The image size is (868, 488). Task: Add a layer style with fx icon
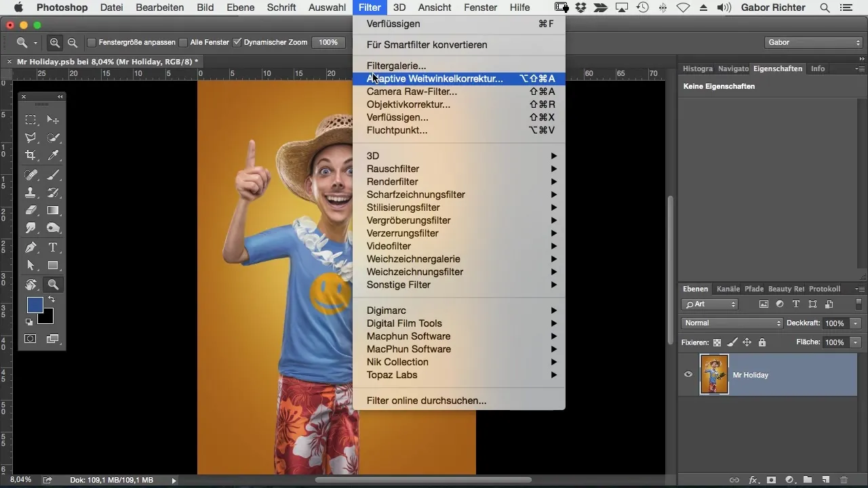(753, 480)
